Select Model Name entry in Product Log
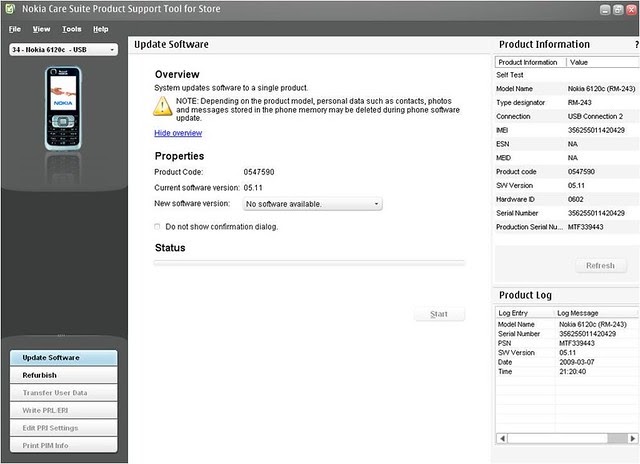 (x=567, y=324)
